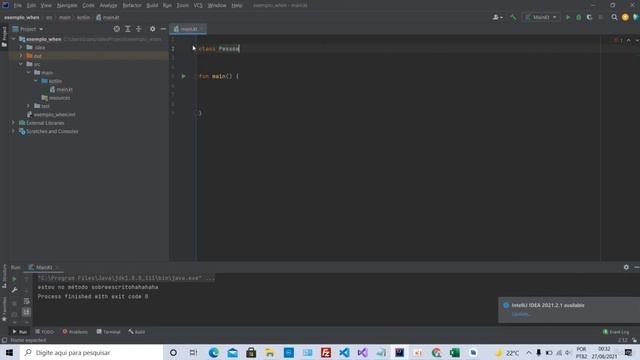
Task: Collapse the kotlin source folder
Action: [36, 81]
